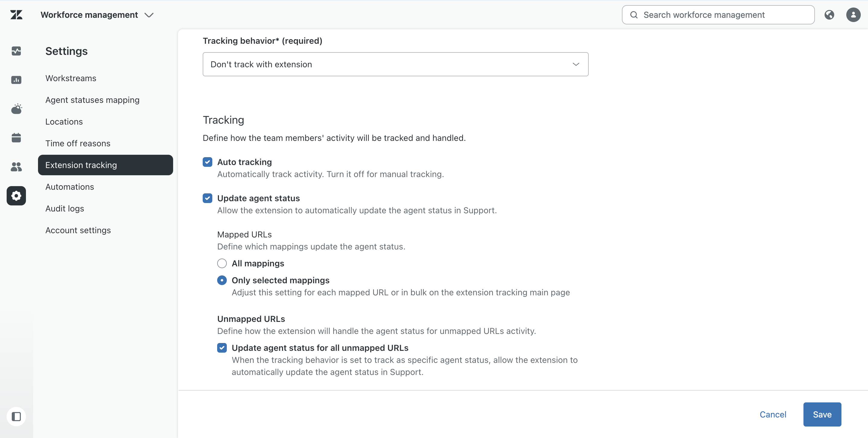Expand the Workforce management product chevron
This screenshot has width=868, height=438.
coord(149,15)
